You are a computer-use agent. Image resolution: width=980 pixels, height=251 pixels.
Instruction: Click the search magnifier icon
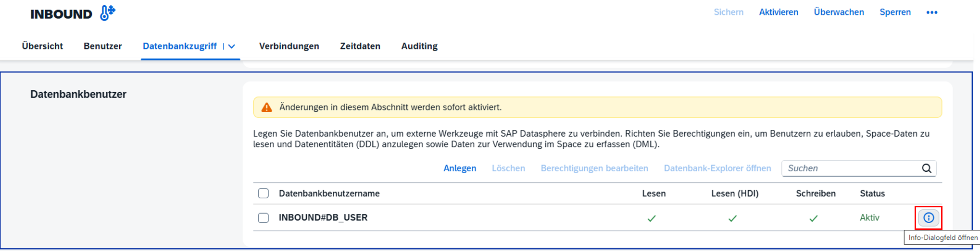click(926, 168)
